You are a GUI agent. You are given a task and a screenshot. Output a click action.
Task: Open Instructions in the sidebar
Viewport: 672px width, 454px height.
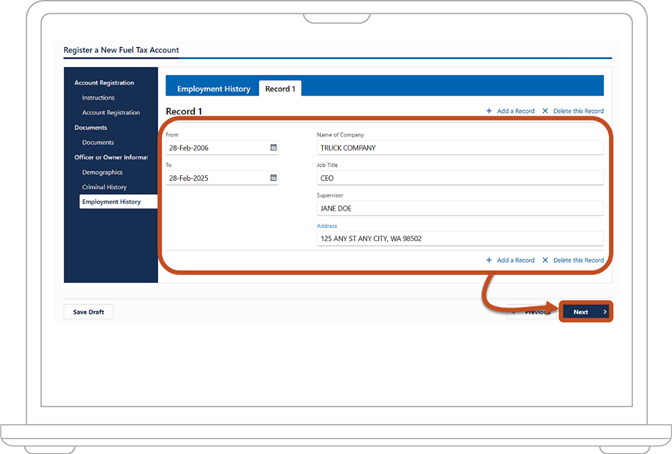pos(98,98)
